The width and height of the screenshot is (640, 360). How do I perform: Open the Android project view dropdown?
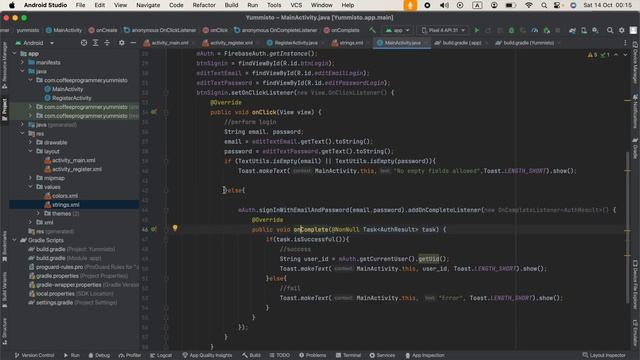[x=35, y=43]
